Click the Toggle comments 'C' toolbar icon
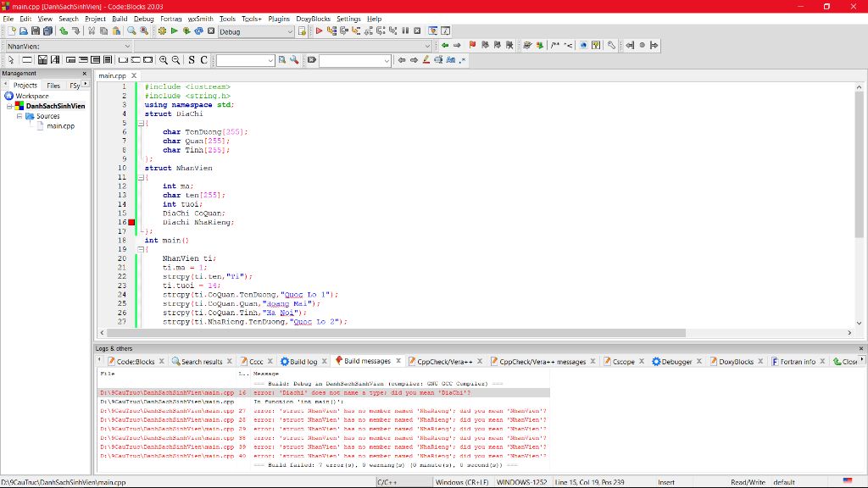Image resolution: width=868 pixels, height=488 pixels. pyautogui.click(x=203, y=60)
